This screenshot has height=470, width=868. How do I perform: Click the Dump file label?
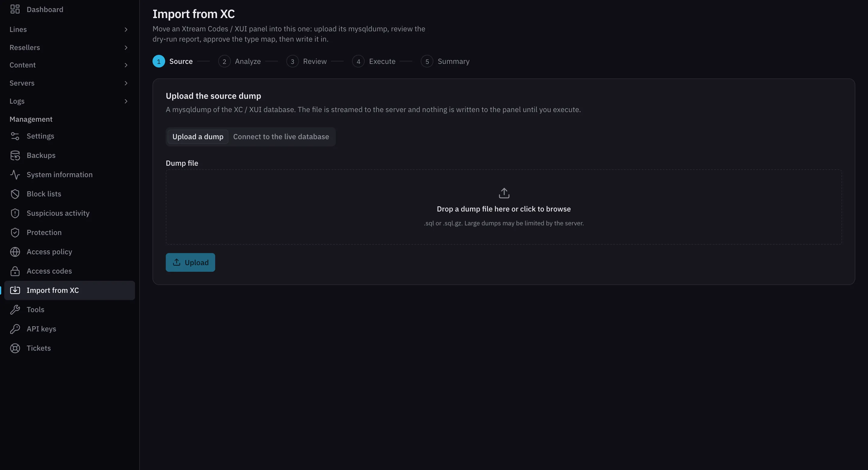click(182, 163)
